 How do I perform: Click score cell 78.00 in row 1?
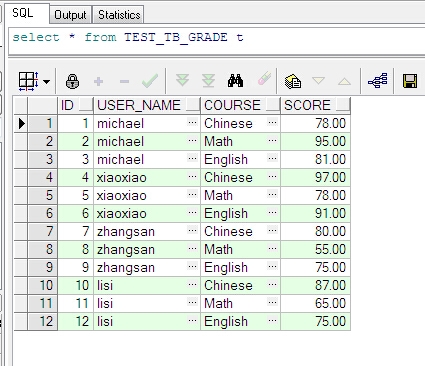(x=315, y=124)
